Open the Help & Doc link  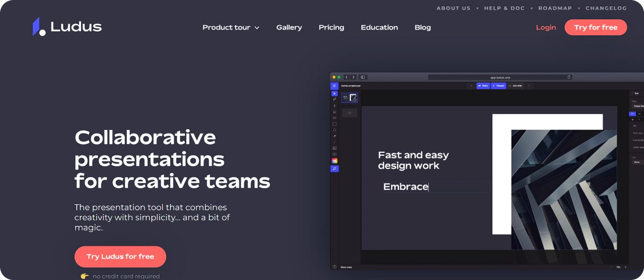504,8
